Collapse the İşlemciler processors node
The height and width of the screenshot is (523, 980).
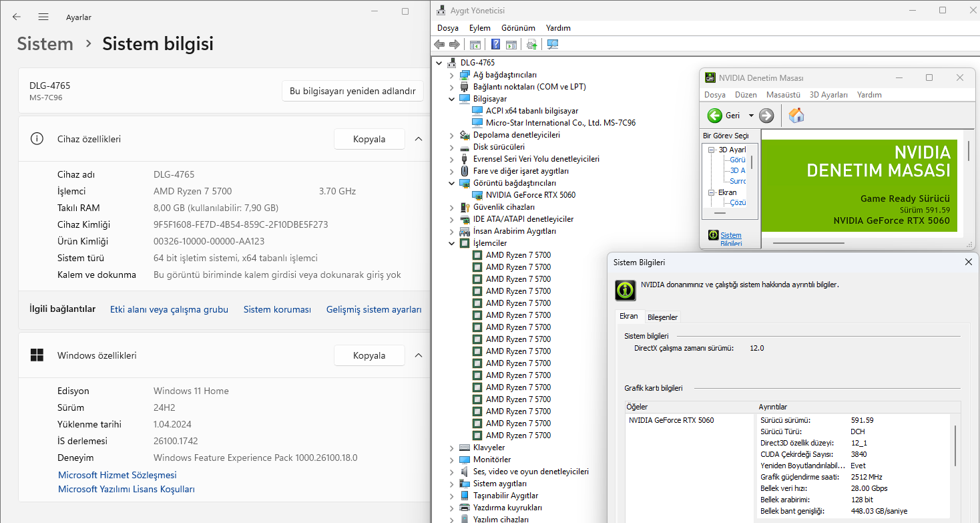pyautogui.click(x=452, y=243)
